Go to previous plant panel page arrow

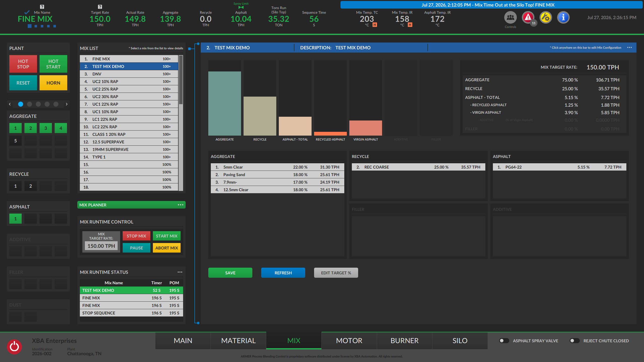pyautogui.click(x=10, y=104)
